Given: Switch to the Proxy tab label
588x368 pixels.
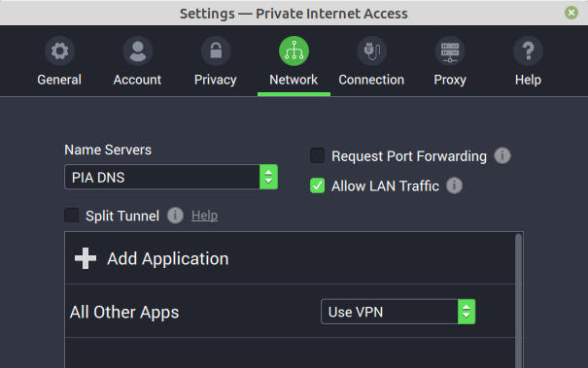Looking at the screenshot, I should click(x=450, y=80).
